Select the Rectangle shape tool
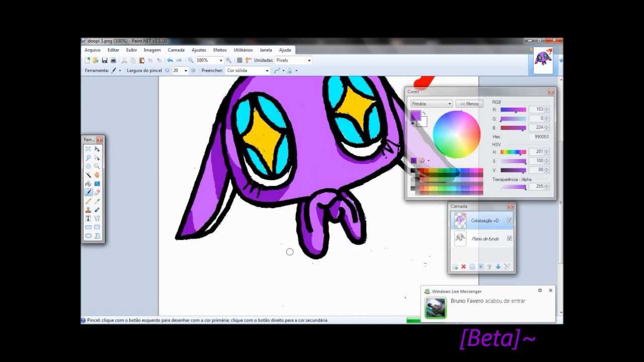Image resolution: width=644 pixels, height=362 pixels. [88, 227]
